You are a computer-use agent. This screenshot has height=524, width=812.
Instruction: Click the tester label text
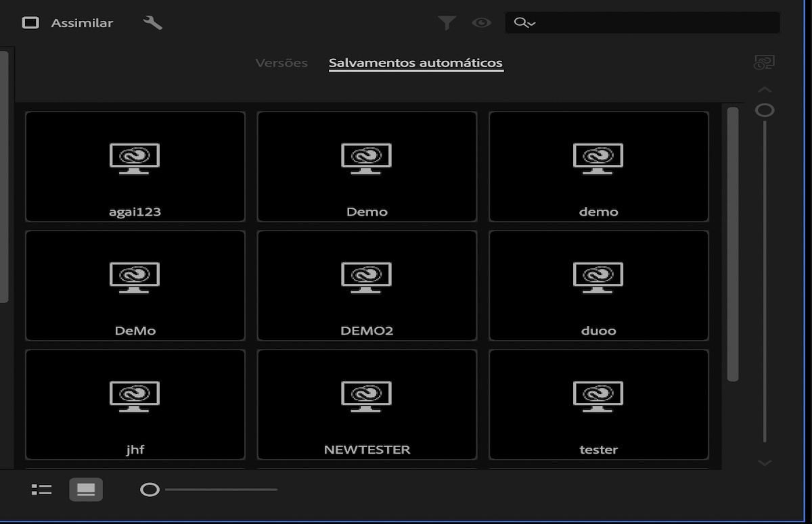[599, 450]
